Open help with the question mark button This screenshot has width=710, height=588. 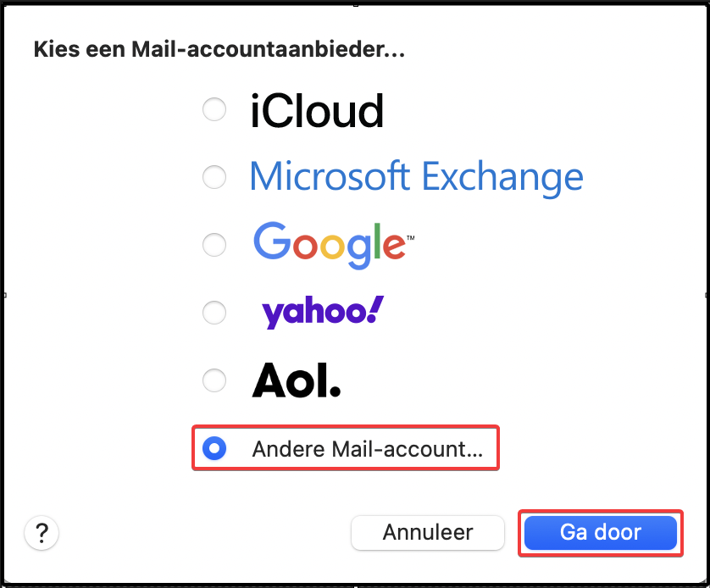(42, 533)
